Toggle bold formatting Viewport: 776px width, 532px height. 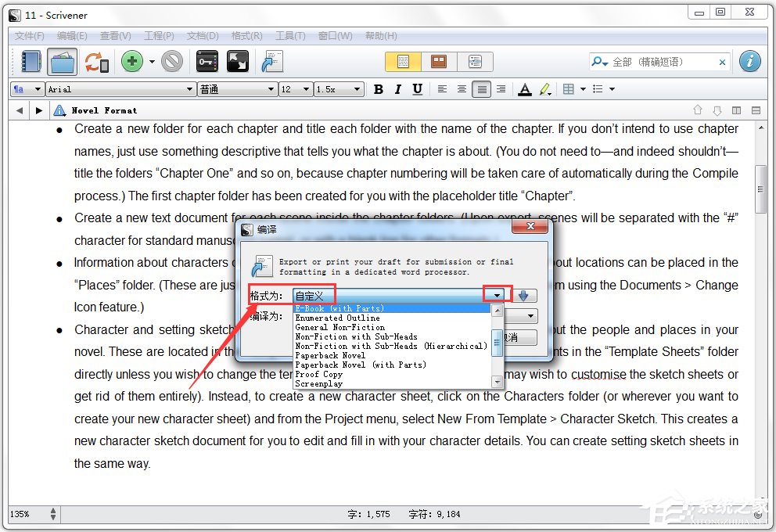click(379, 89)
